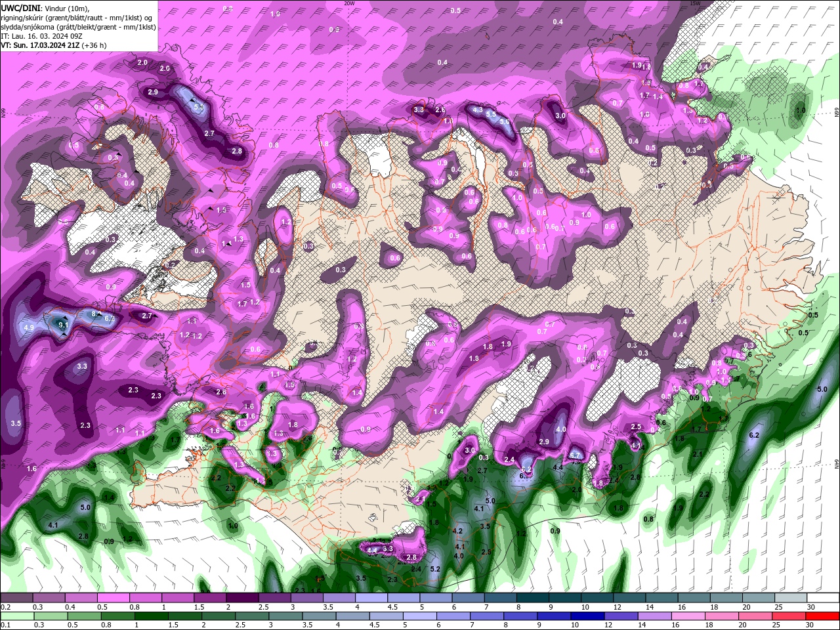The width and height of the screenshot is (840, 630).
Task: Click the dark teal 8 mm snow legend swatch
Action: pyautogui.click(x=534, y=598)
